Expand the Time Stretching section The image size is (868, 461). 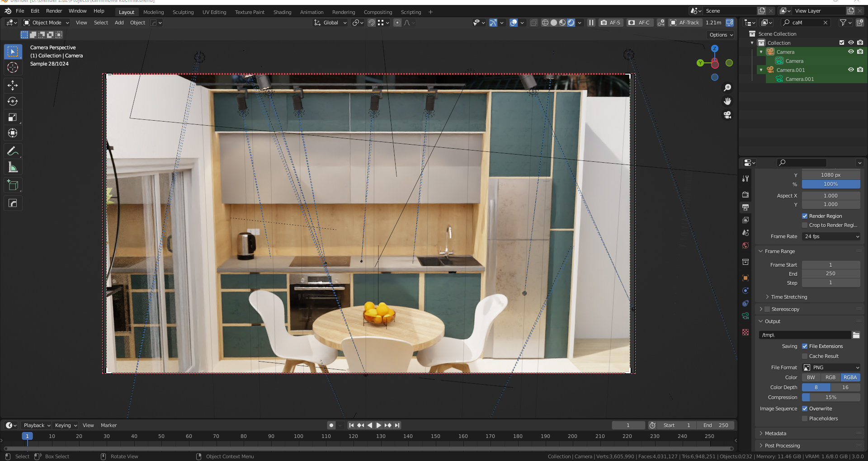(x=789, y=297)
